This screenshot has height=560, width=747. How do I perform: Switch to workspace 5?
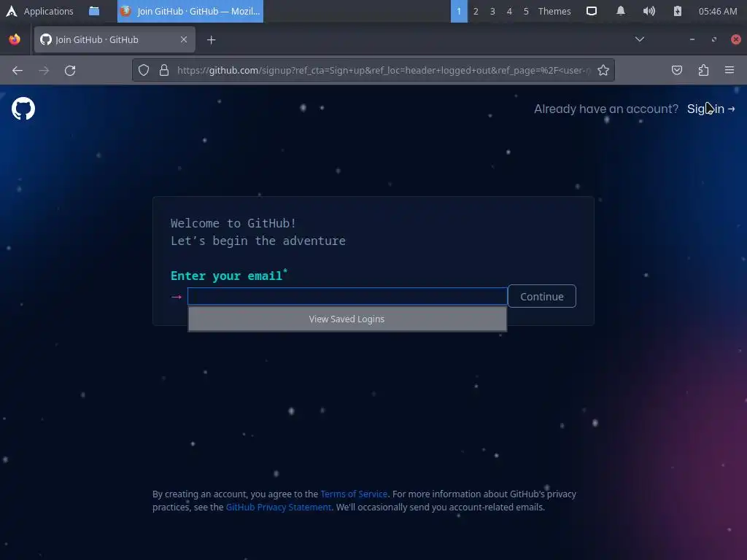click(x=526, y=11)
